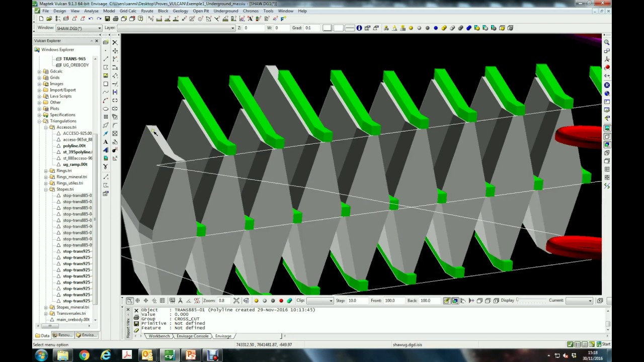Open Internet Explorer from the taskbar

tap(106, 355)
